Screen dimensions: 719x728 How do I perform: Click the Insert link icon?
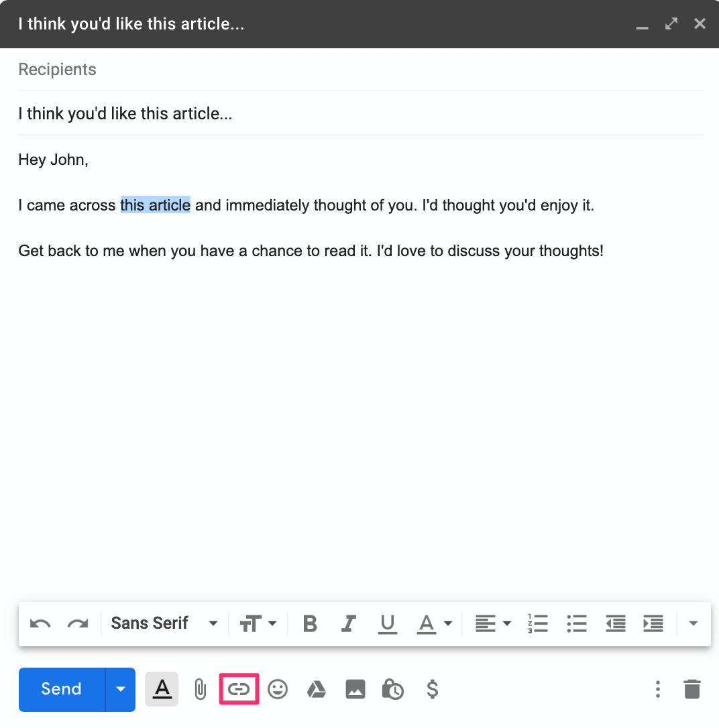(x=239, y=689)
